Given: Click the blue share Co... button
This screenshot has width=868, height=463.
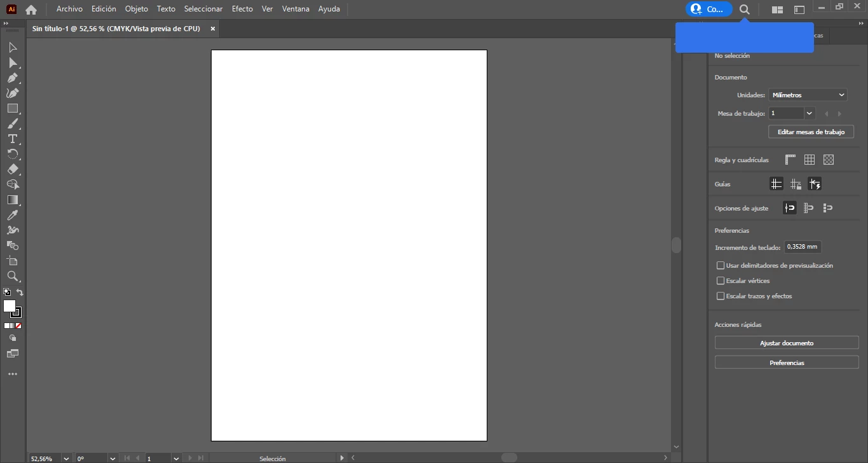Looking at the screenshot, I should pos(709,10).
